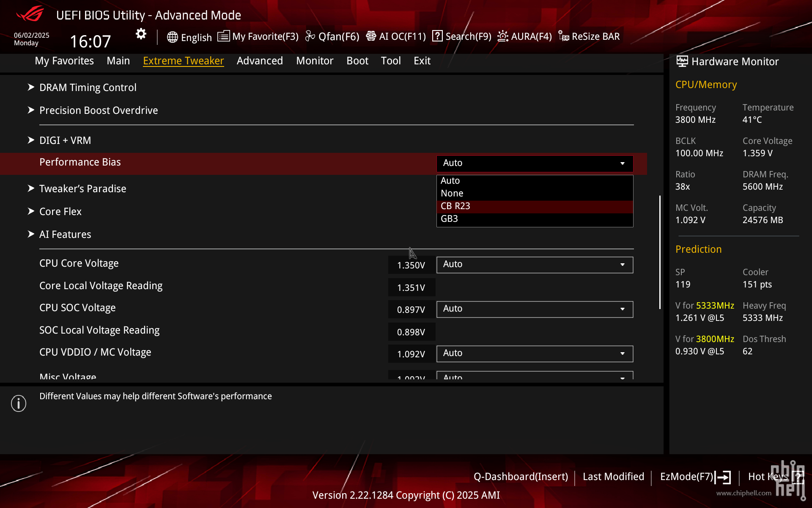812x508 pixels.
Task: Click Core Local Voltage Reading 1.351V
Action: [x=411, y=288]
